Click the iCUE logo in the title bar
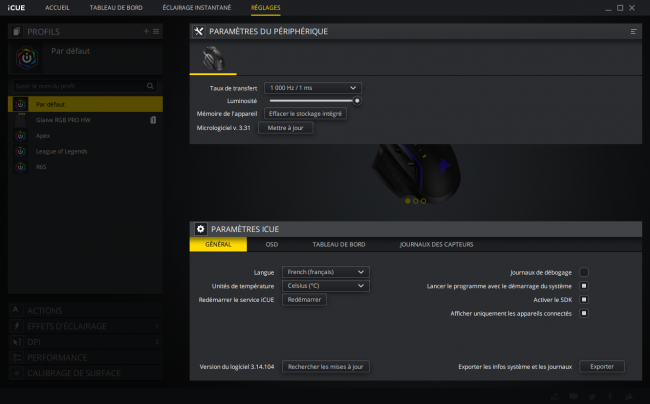 [x=16, y=7]
